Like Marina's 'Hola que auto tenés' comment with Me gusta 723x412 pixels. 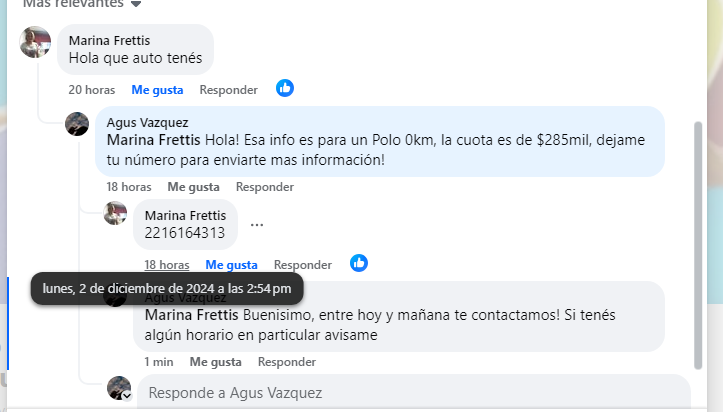coord(157,90)
